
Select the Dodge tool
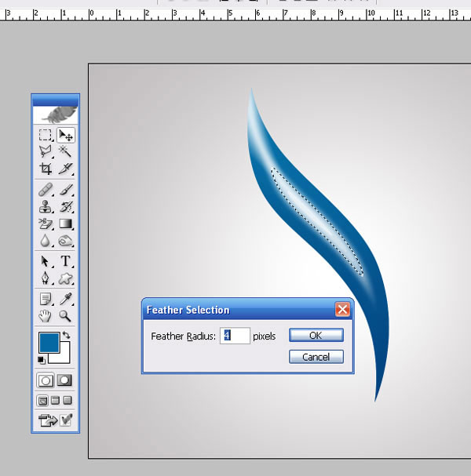(65, 241)
